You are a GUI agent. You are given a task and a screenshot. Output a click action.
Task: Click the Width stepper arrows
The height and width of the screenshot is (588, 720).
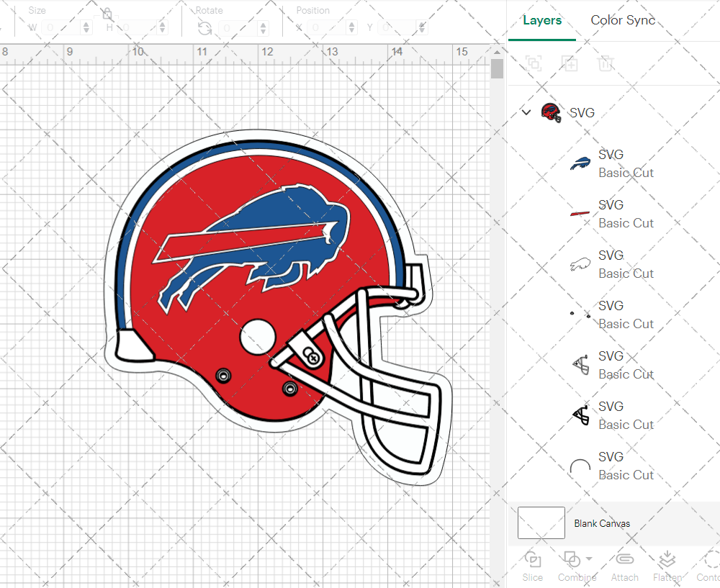[86, 27]
